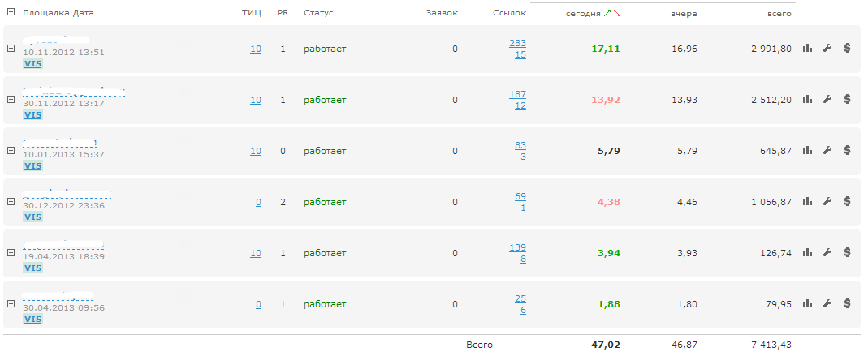
Task: Expand row dated 10.11.2012 13:51
Action: coord(11,49)
